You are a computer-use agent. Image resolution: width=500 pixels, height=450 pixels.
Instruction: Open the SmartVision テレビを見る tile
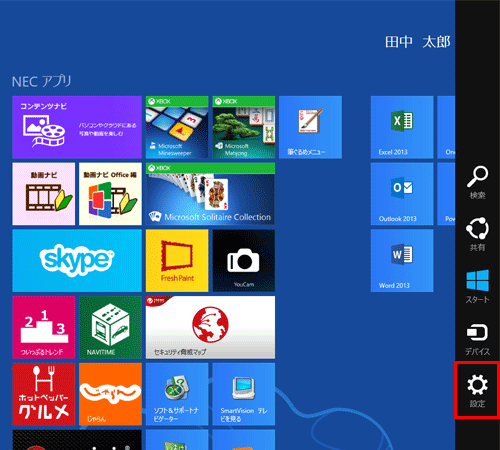tap(244, 394)
